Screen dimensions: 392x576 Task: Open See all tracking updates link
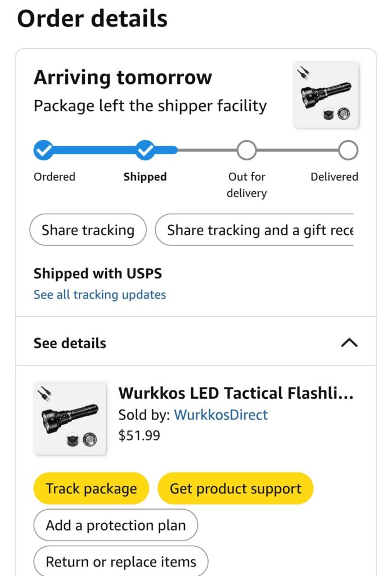point(100,295)
